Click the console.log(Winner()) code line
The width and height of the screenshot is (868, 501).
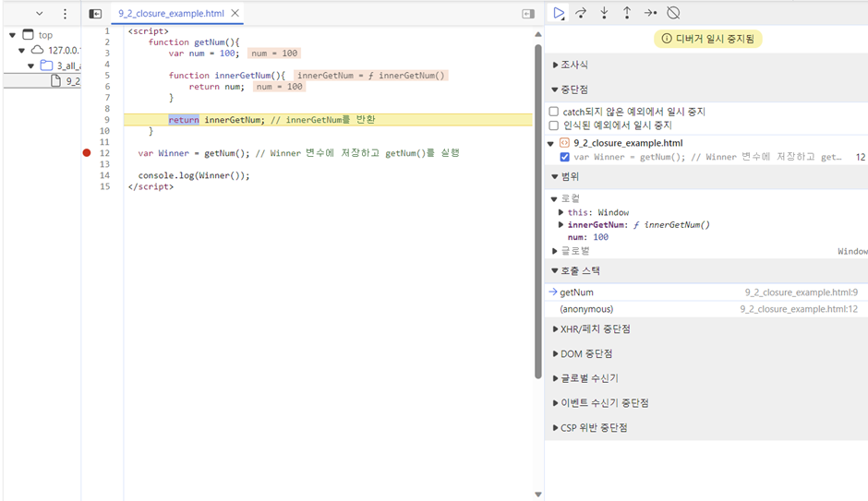coord(194,175)
